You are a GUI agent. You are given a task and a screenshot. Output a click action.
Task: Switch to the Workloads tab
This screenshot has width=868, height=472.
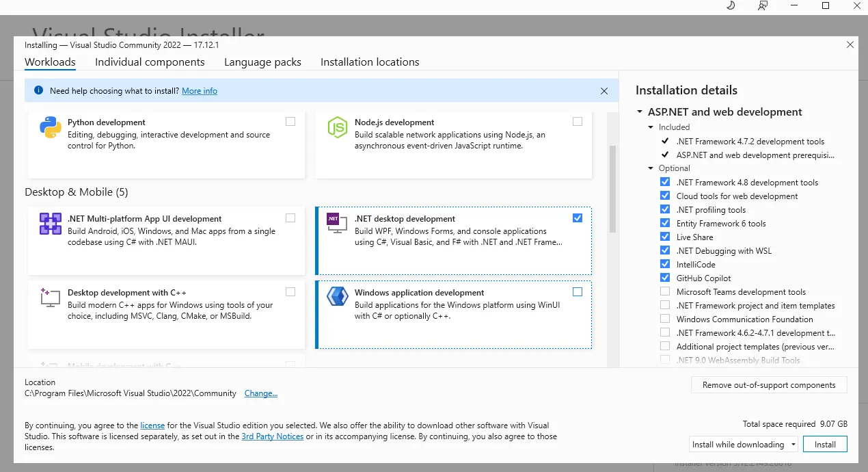50,62
